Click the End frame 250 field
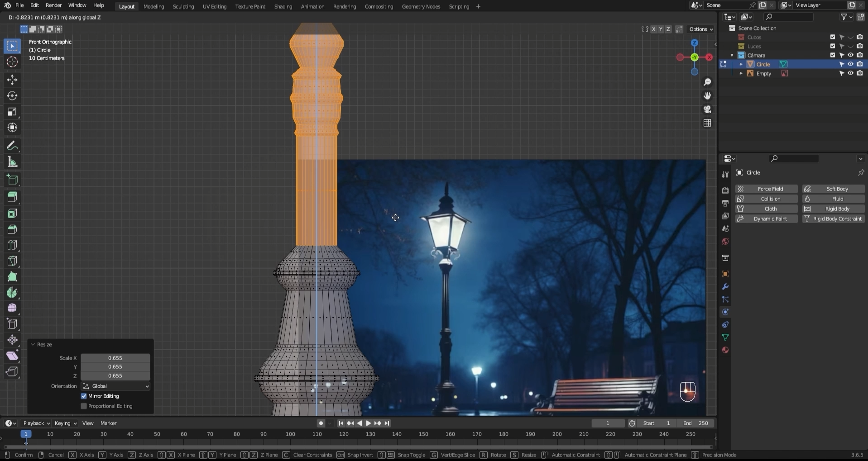 [696, 423]
